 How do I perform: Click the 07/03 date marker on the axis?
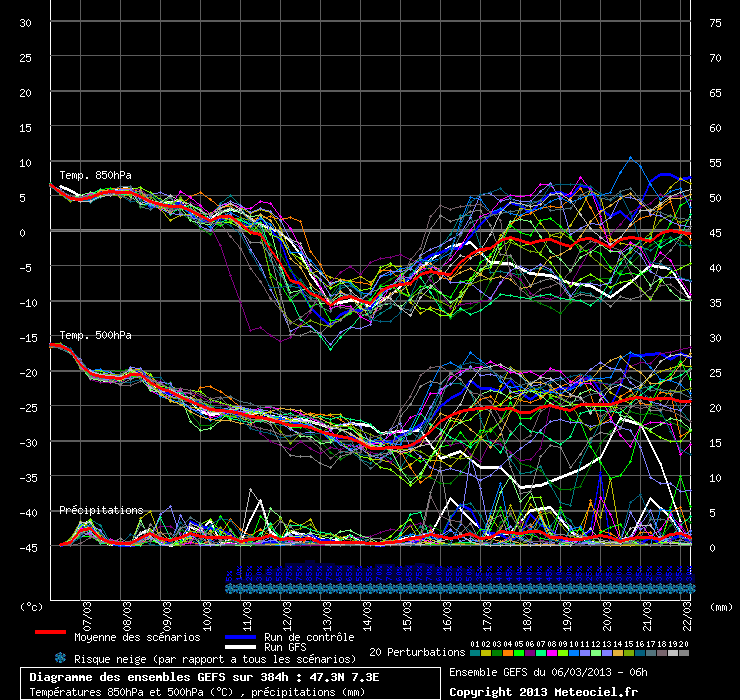point(88,608)
